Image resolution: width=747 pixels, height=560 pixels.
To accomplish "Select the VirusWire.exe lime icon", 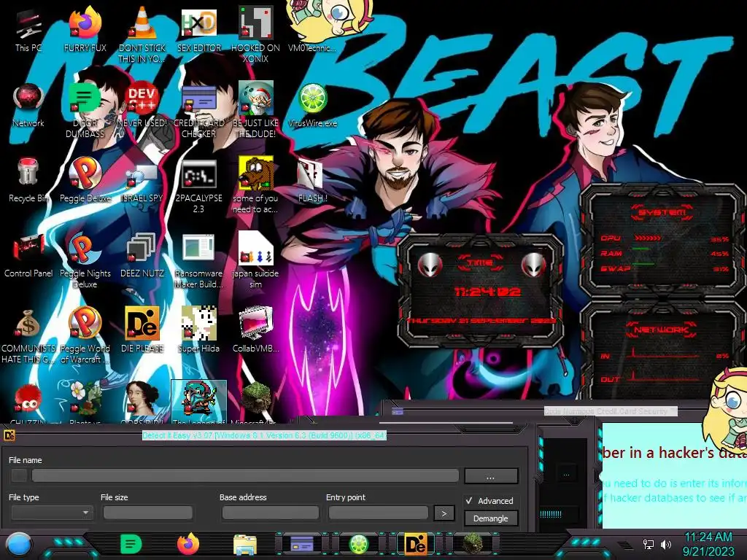I will [x=312, y=105].
